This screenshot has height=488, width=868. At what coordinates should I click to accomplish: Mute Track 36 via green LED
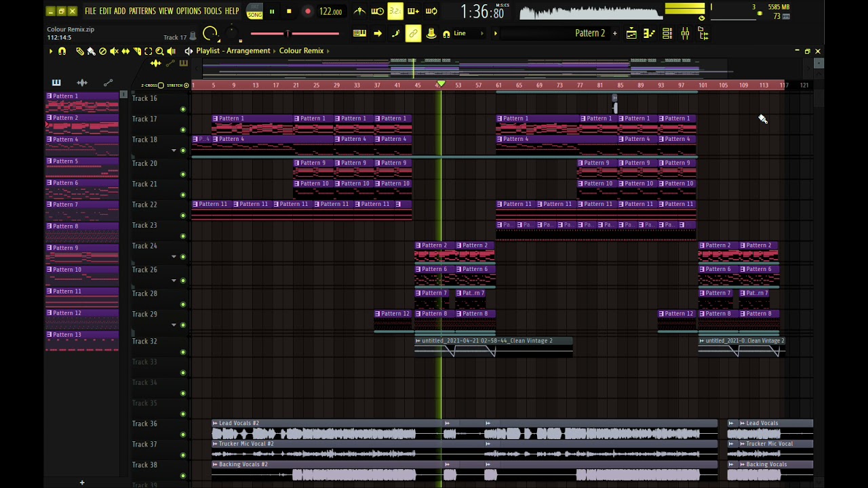point(183,434)
